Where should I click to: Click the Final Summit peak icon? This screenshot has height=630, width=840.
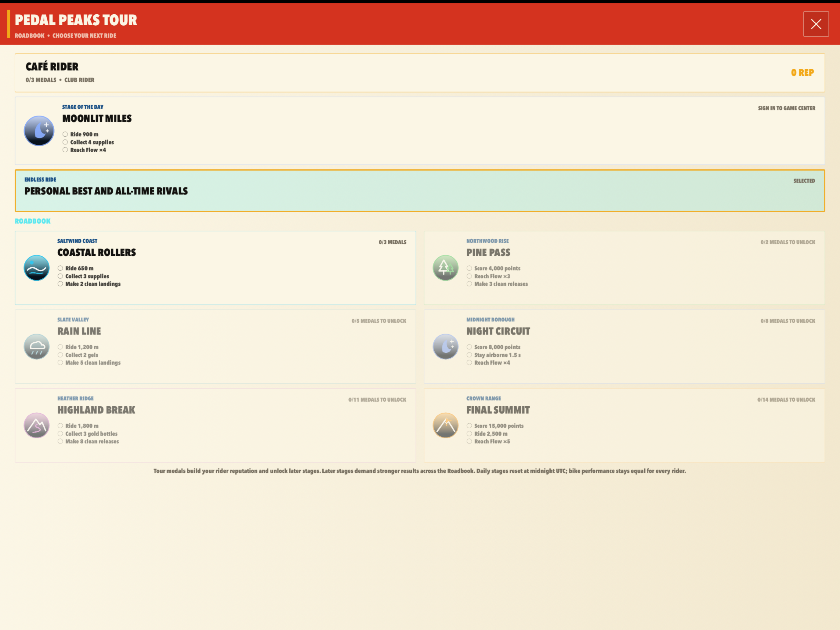[445, 425]
